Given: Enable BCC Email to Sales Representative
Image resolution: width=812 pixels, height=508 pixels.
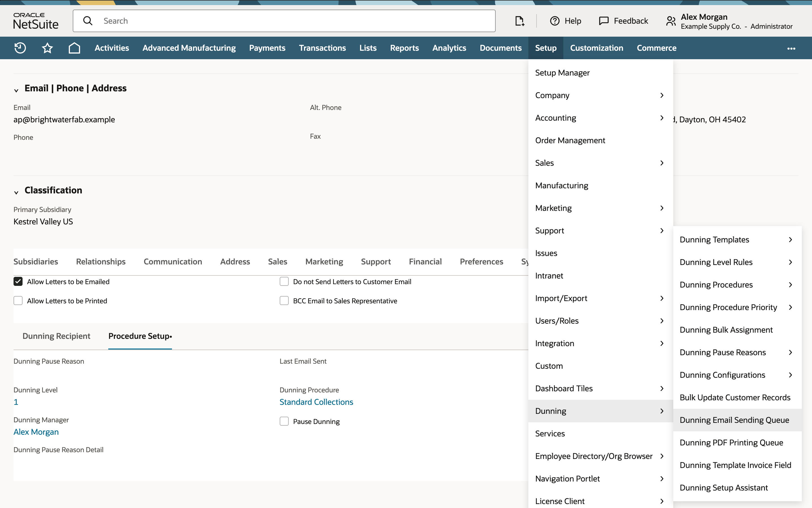Looking at the screenshot, I should pos(284,300).
